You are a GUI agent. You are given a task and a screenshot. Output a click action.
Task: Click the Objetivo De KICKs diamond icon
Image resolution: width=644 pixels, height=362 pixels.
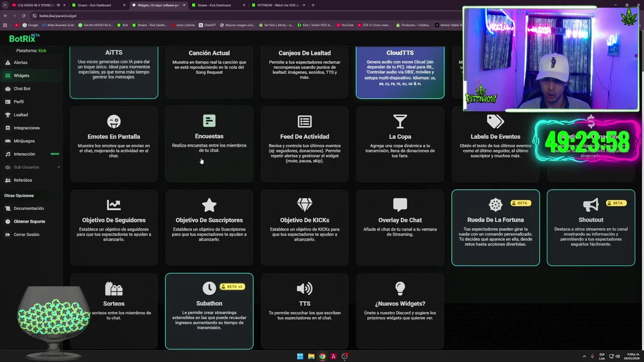(304, 205)
